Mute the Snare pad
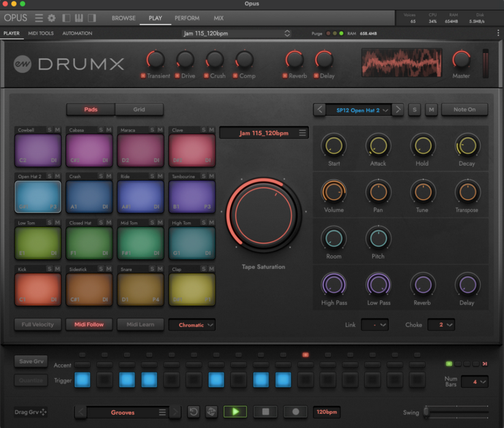Screen dimensions: 504x428 [160, 269]
